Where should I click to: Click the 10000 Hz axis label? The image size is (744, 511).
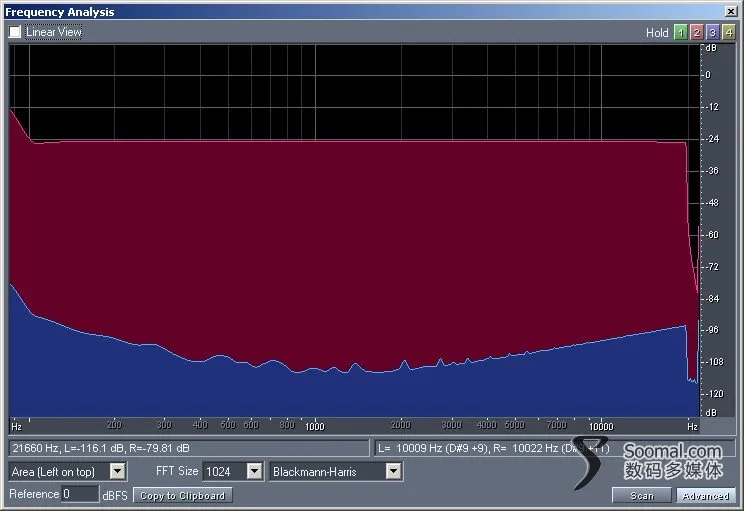point(601,426)
